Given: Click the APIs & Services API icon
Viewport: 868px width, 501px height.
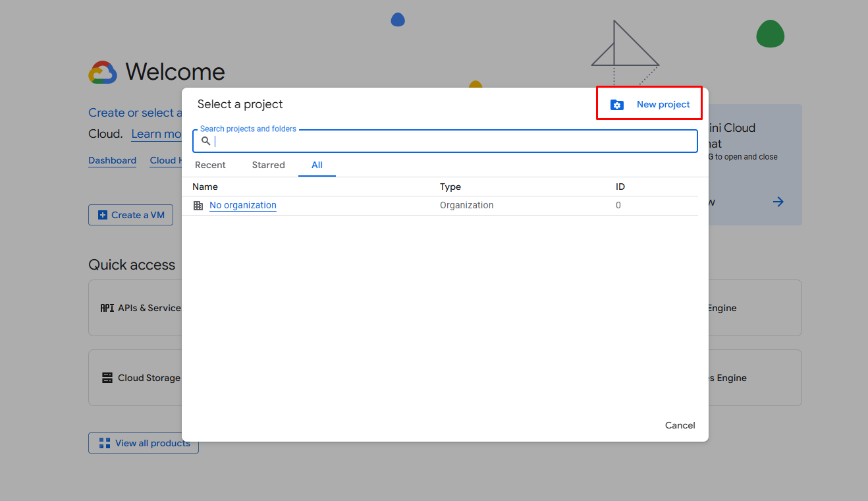Looking at the screenshot, I should click(107, 308).
